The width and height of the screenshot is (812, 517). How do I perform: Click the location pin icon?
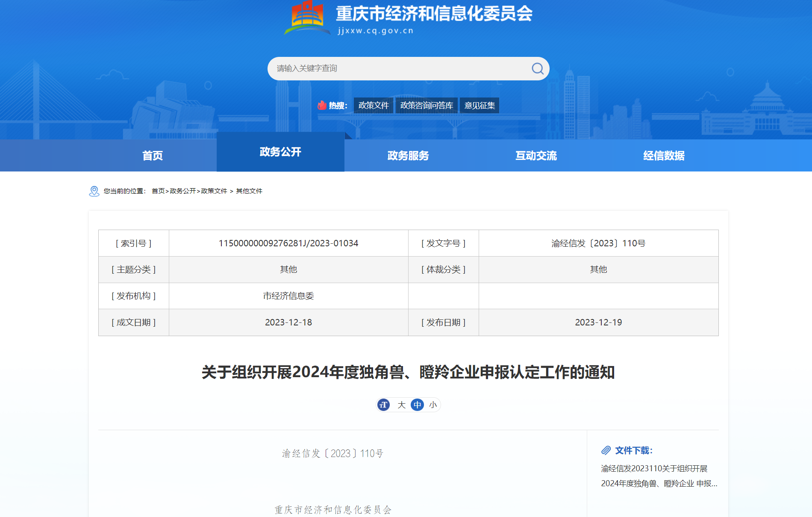[94, 191]
